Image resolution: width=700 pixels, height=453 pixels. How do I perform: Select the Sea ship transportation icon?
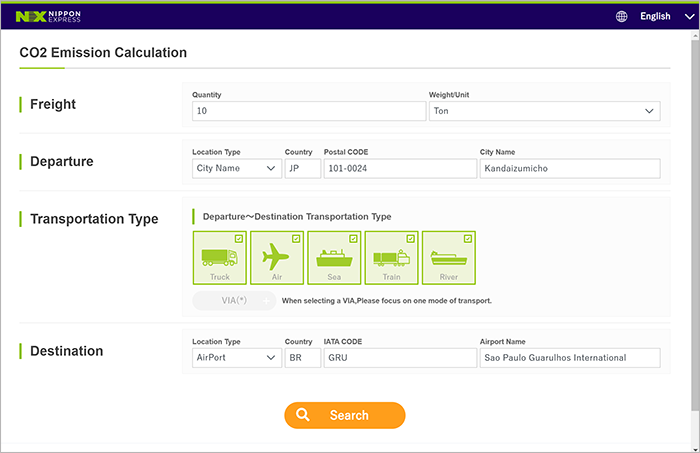coord(333,258)
